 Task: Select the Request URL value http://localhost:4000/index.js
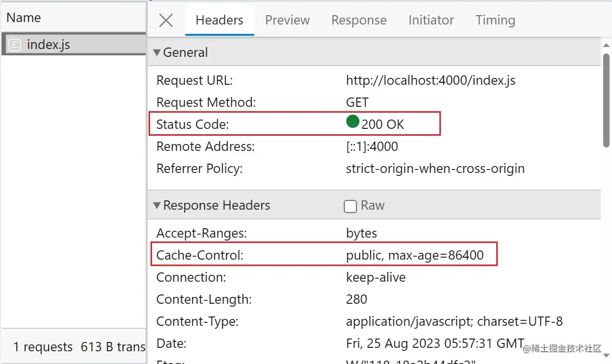coord(431,80)
